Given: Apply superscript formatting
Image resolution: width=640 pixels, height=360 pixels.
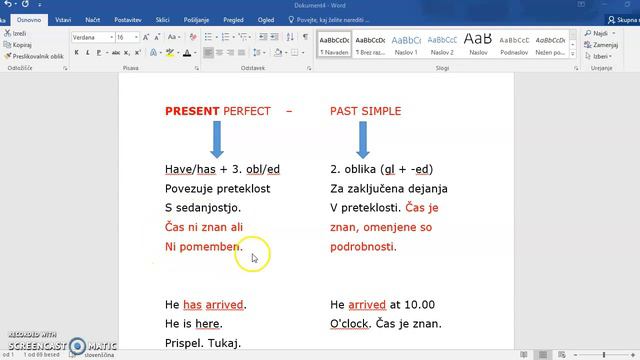Looking at the screenshot, I should coord(138,53).
